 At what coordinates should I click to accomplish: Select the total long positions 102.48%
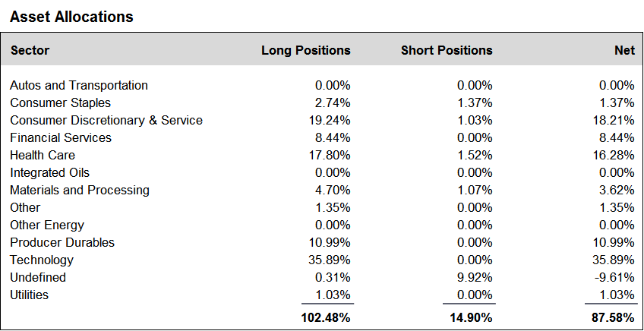pos(326,317)
